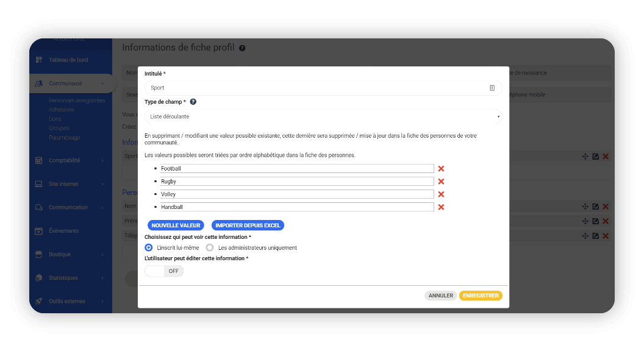
Task: Click the Football value input
Action: tap(296, 169)
